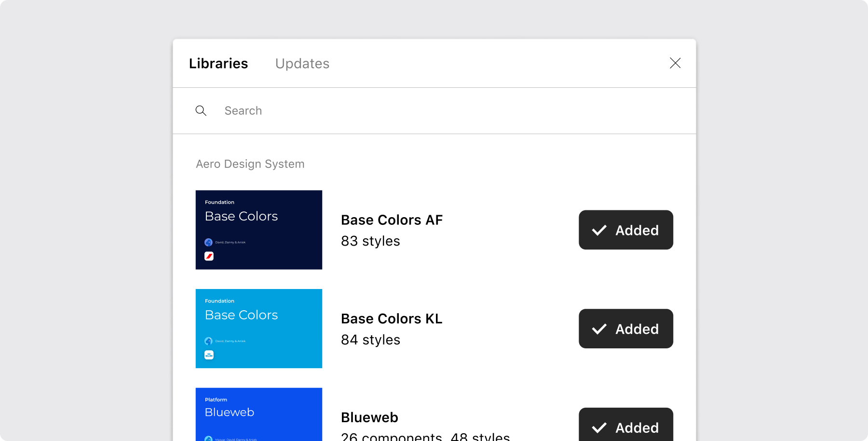This screenshot has width=868, height=441.
Task: Open the dark navy Base Colors AF thumbnail
Action: [x=259, y=230]
